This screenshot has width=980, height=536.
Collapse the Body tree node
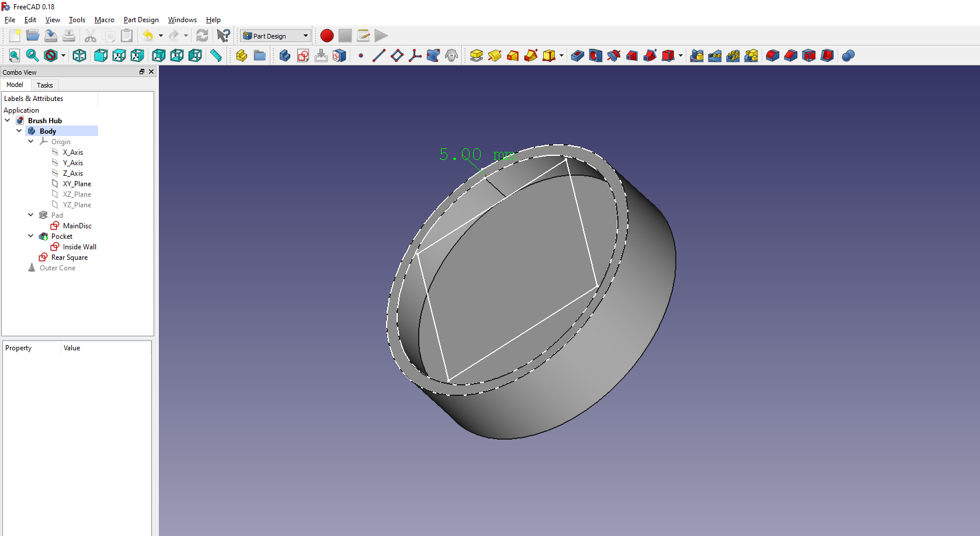[19, 131]
